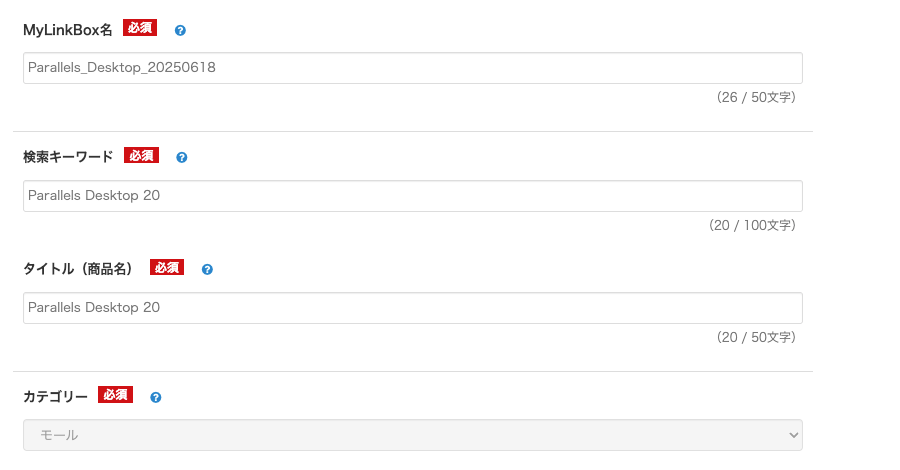
Task: Click the chevron arrow of カテゴリー select
Action: tap(793, 435)
